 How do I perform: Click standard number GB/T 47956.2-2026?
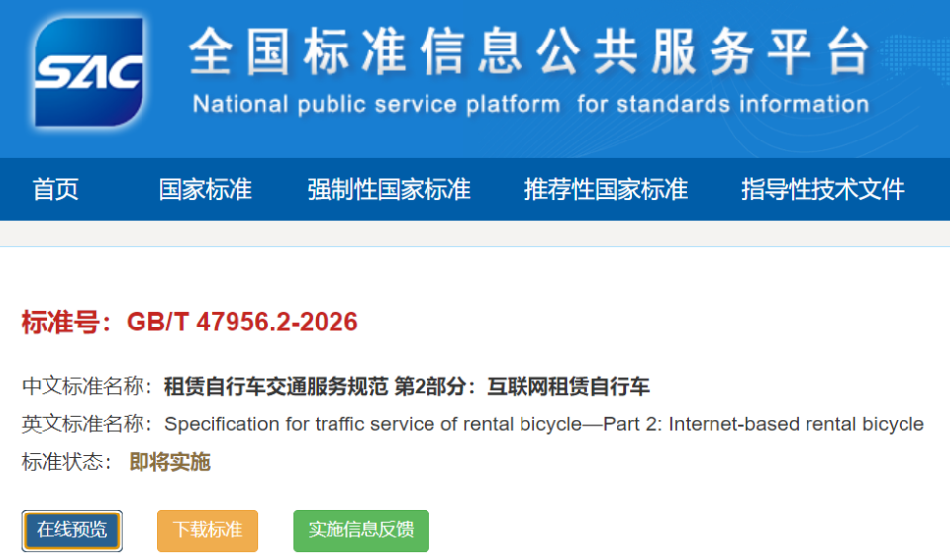[241, 322]
